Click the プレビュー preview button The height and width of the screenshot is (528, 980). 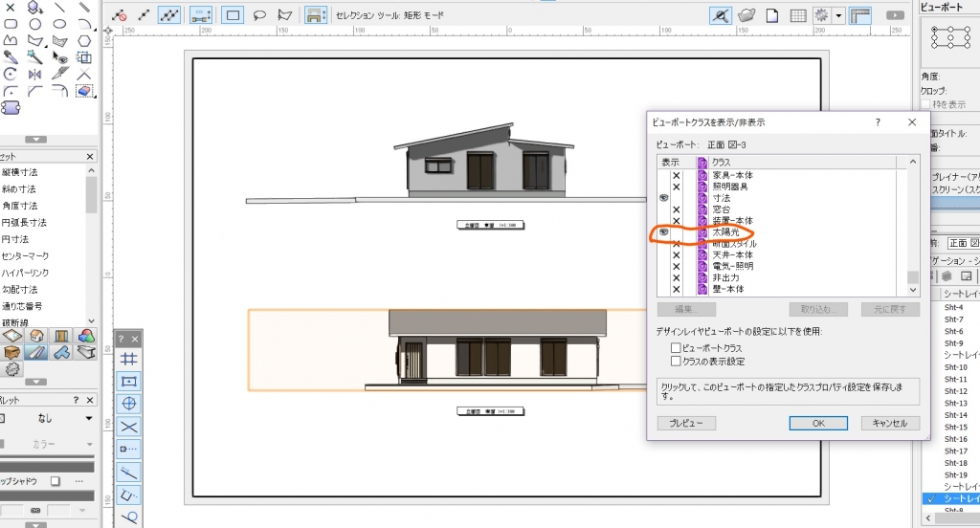coord(686,423)
